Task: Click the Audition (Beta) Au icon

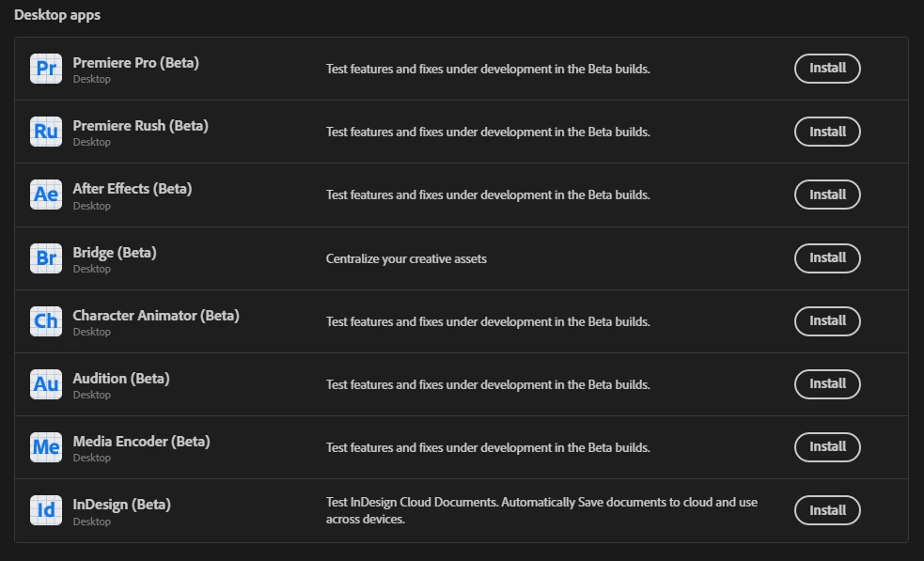Action: [x=46, y=384]
